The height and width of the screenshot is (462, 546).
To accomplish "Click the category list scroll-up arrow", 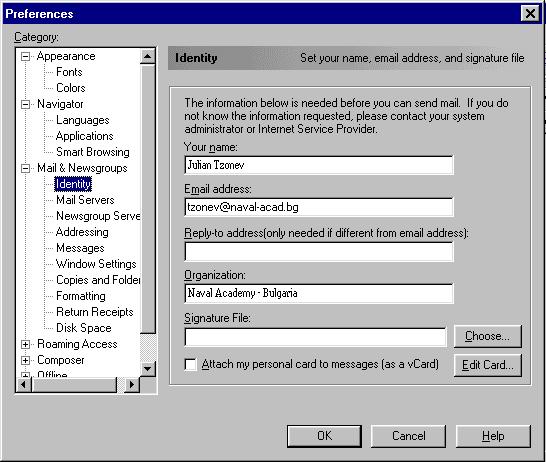I will (148, 56).
